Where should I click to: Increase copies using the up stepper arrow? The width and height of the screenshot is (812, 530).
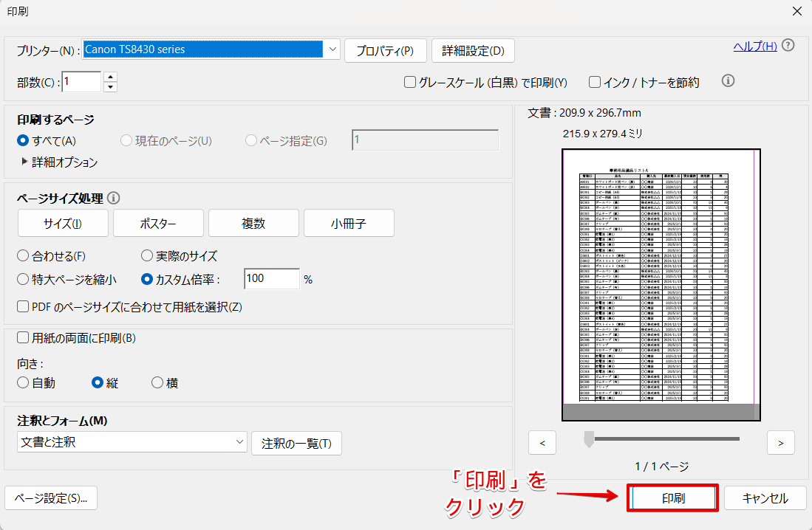click(x=109, y=77)
